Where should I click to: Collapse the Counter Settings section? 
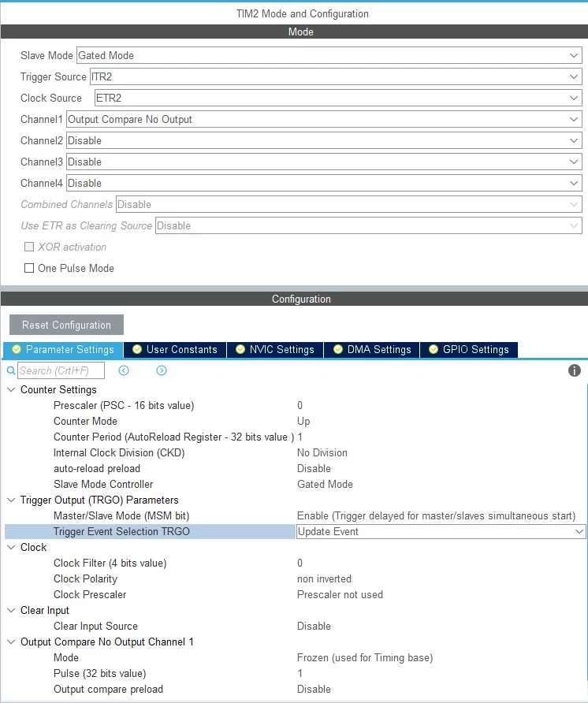point(11,389)
